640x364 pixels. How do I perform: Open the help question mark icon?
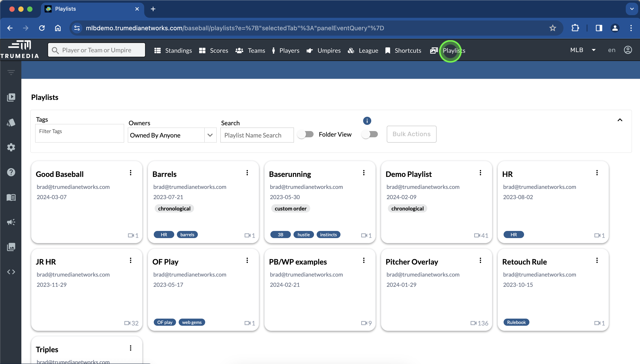point(11,172)
